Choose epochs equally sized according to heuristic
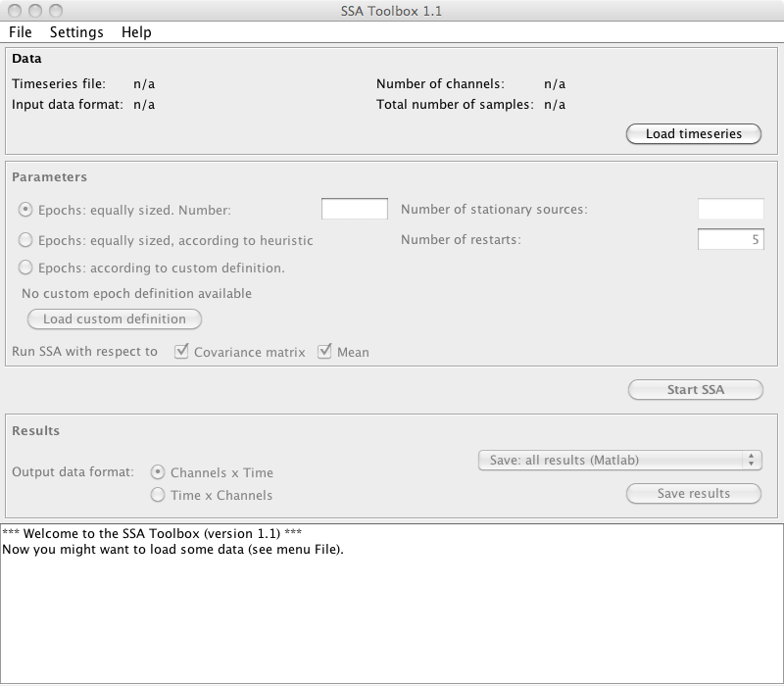The width and height of the screenshot is (784, 686). click(25, 239)
